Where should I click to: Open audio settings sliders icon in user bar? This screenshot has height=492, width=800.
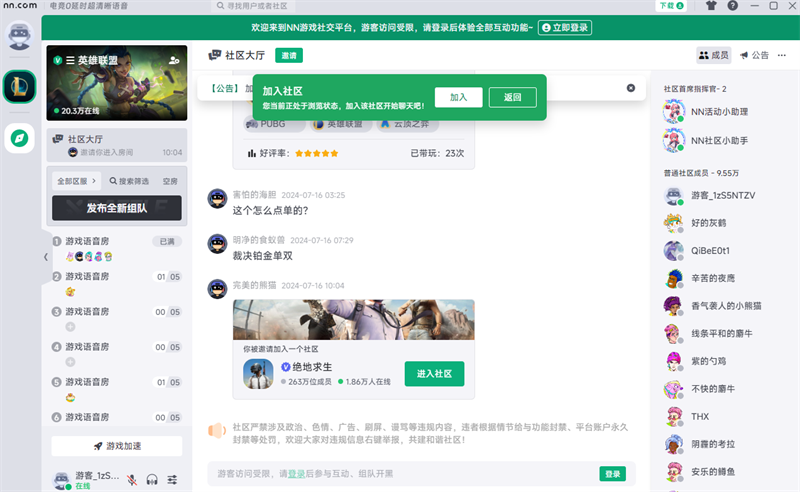coord(172,480)
